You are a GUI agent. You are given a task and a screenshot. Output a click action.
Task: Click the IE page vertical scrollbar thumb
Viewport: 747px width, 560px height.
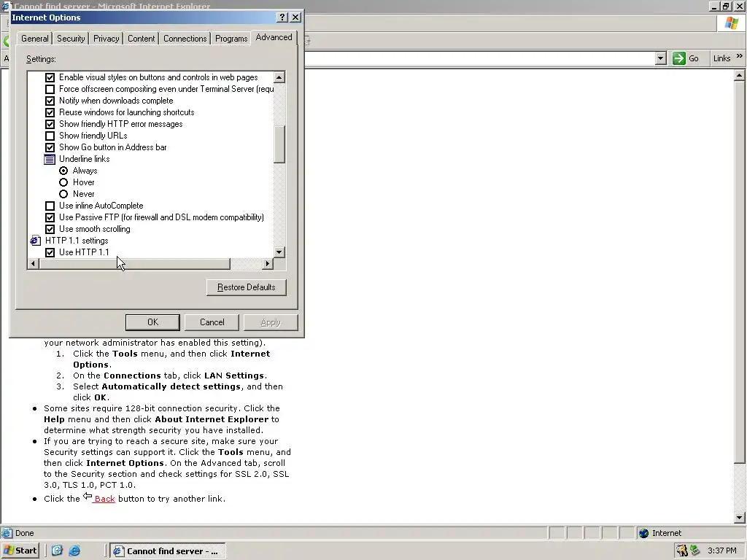tap(740, 273)
